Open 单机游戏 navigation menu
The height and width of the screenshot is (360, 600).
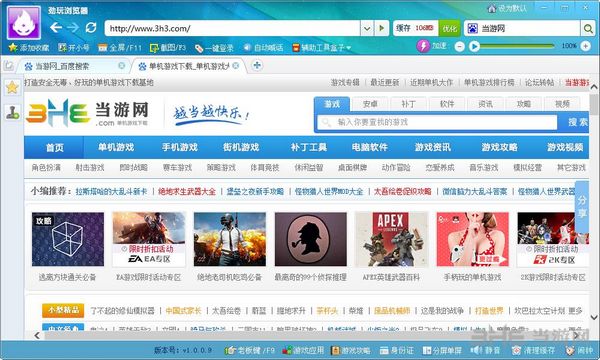coord(116,147)
